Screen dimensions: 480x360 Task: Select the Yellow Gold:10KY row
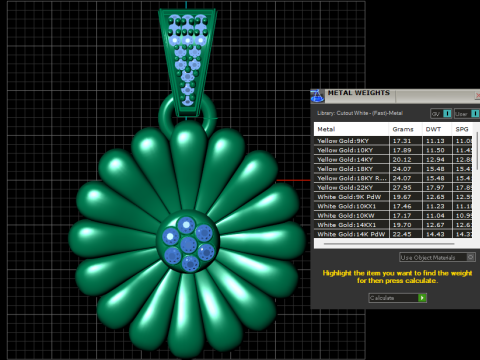(393, 150)
